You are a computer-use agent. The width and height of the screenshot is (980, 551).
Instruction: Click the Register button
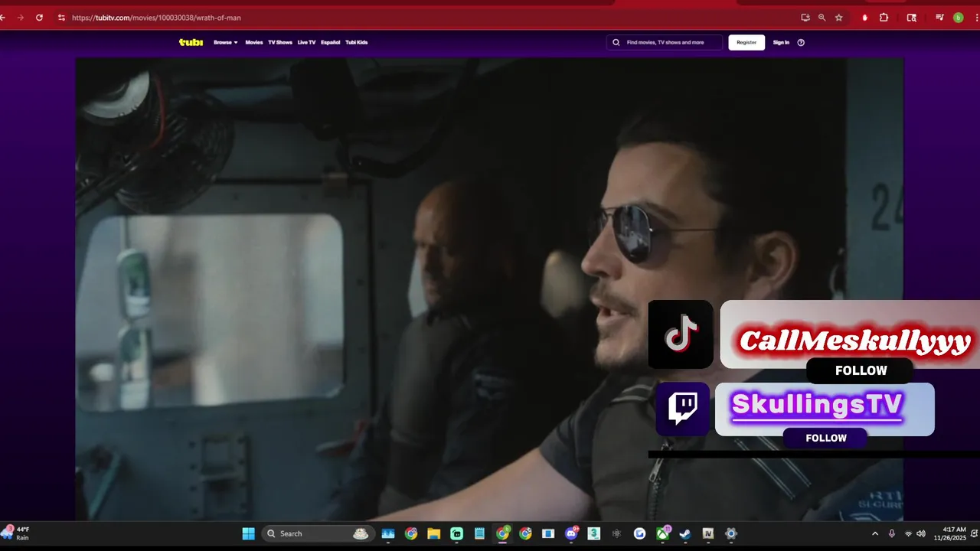coord(746,42)
